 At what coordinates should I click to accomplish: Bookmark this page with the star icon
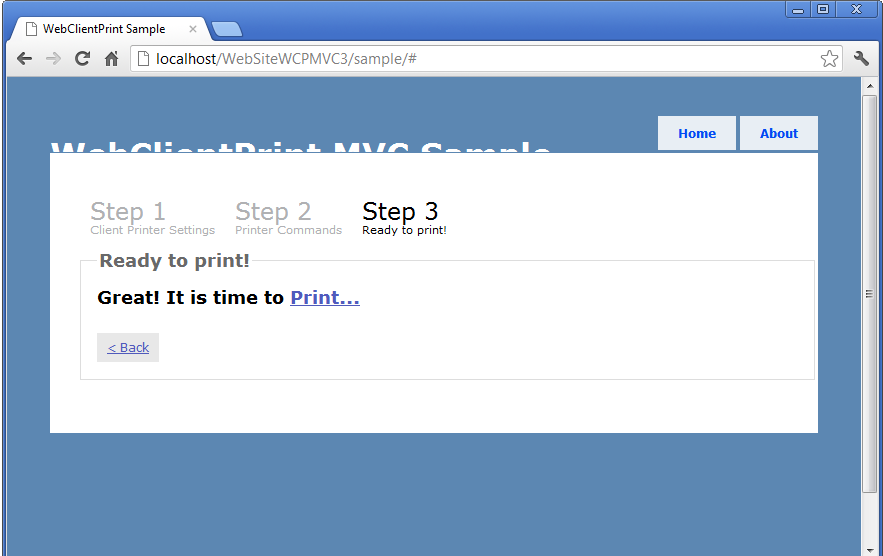tap(829, 59)
